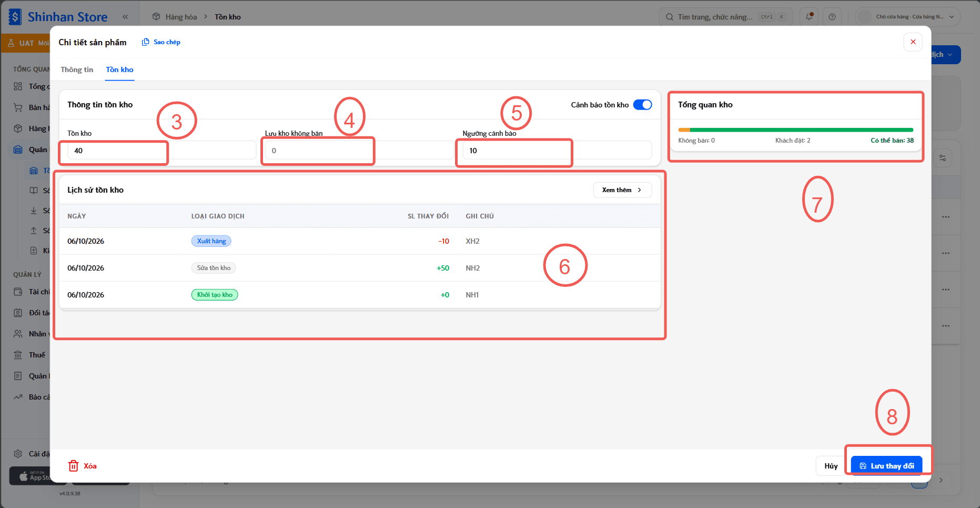980x508 pixels.
Task: Expand Xem thêm in Lịch sử tồn kho
Action: [x=622, y=190]
